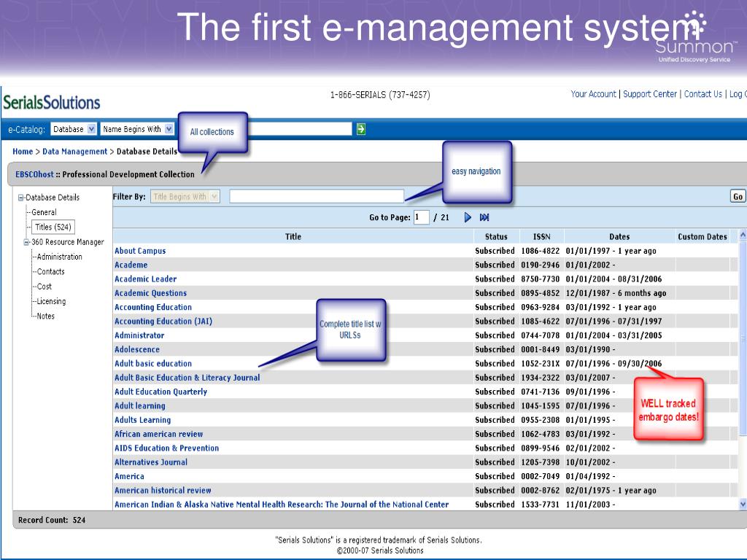Click dates 12/01/1987 - 6 months ago

coord(616,293)
